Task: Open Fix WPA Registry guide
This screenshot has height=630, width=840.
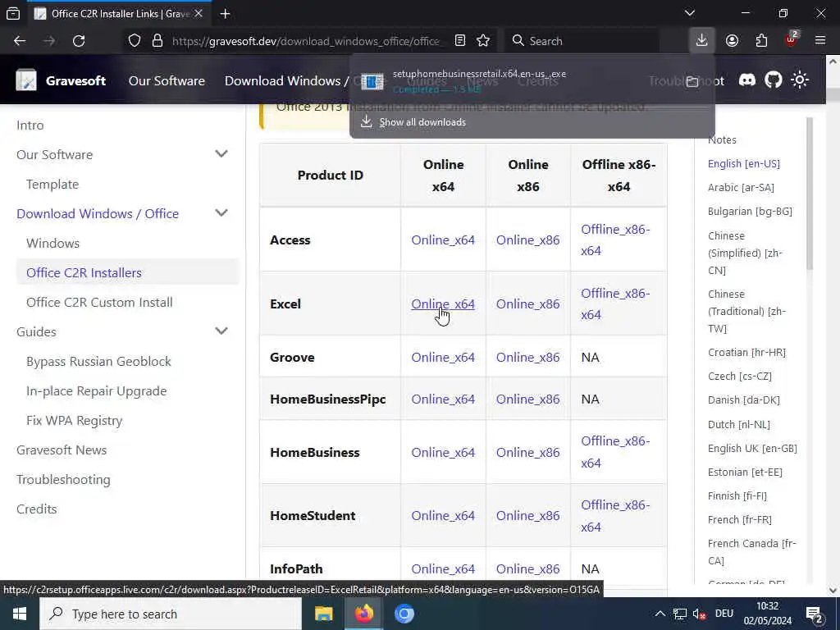Action: pos(75,421)
